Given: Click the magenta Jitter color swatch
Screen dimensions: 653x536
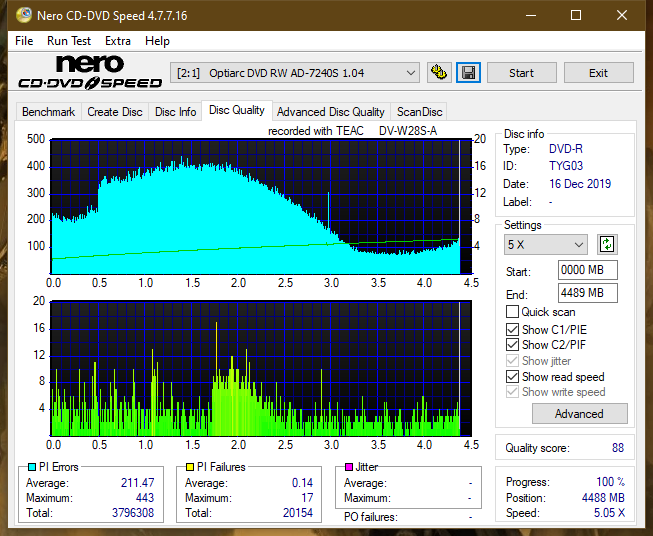Looking at the screenshot, I should point(349,467).
